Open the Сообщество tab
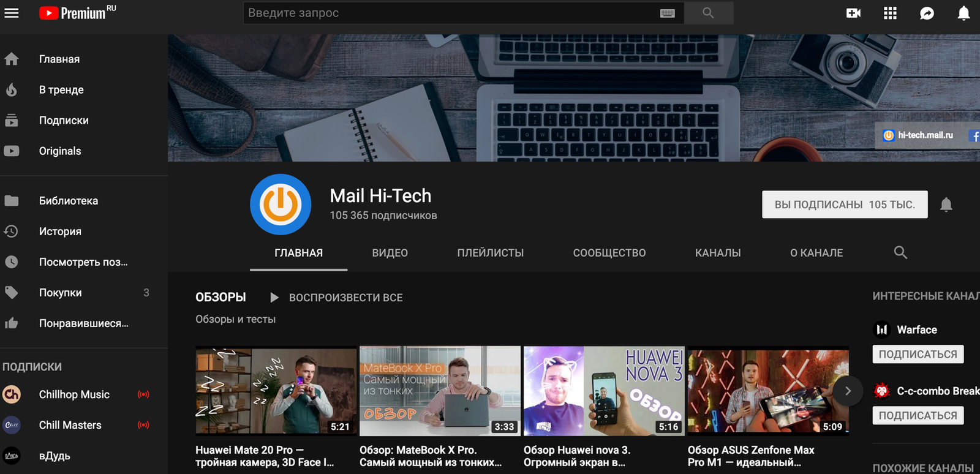 tap(609, 253)
